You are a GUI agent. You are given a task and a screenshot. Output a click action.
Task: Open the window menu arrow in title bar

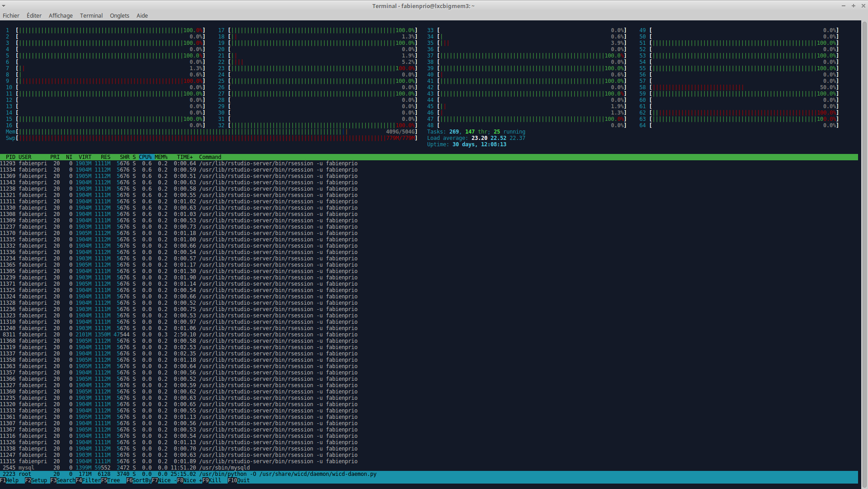click(4, 6)
